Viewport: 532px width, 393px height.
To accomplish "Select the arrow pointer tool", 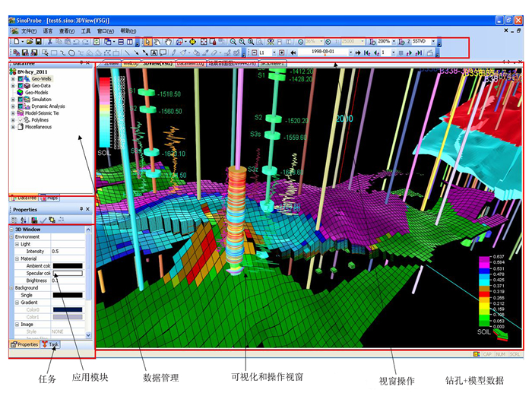I will [147, 41].
